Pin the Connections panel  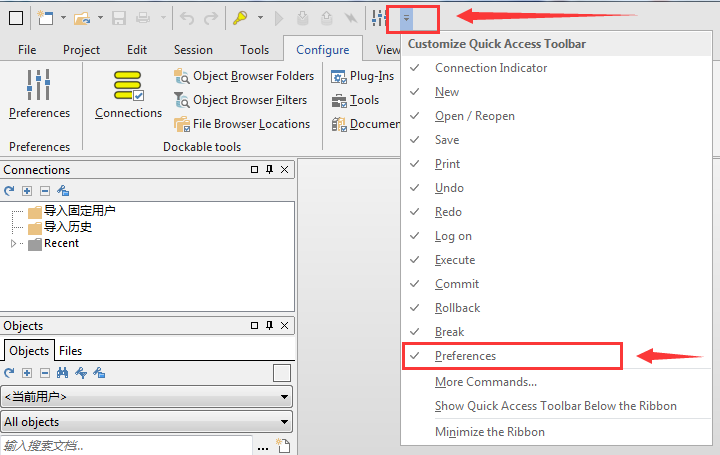pyautogui.click(x=269, y=170)
